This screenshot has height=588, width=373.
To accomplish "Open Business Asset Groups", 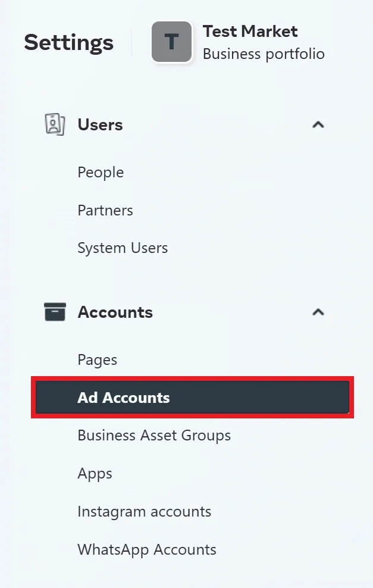I will pyautogui.click(x=154, y=436).
